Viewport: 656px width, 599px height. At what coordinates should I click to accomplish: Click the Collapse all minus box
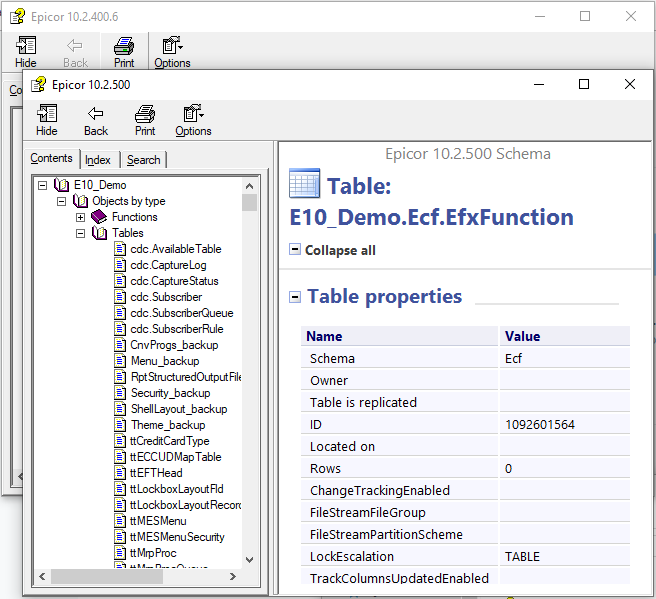click(x=295, y=249)
